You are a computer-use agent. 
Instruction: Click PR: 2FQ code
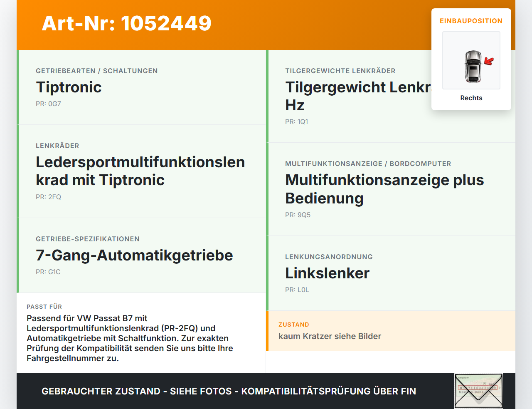click(48, 197)
